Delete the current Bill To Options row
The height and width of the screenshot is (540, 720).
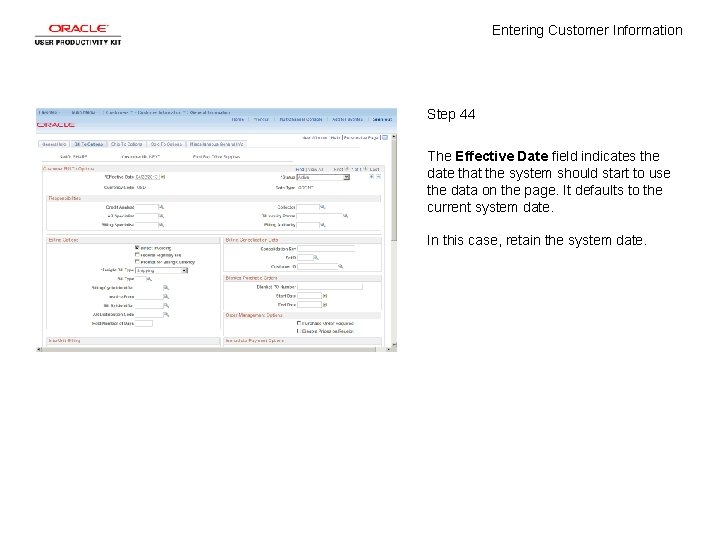[378, 177]
